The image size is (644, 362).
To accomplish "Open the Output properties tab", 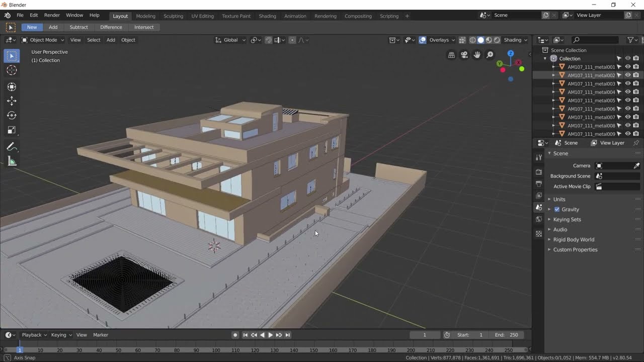I will pyautogui.click(x=539, y=184).
